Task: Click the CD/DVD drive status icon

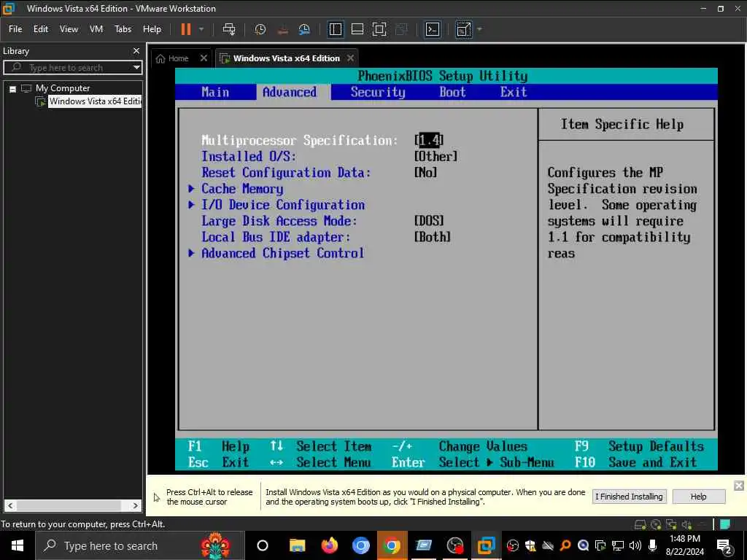Action: tap(656, 525)
